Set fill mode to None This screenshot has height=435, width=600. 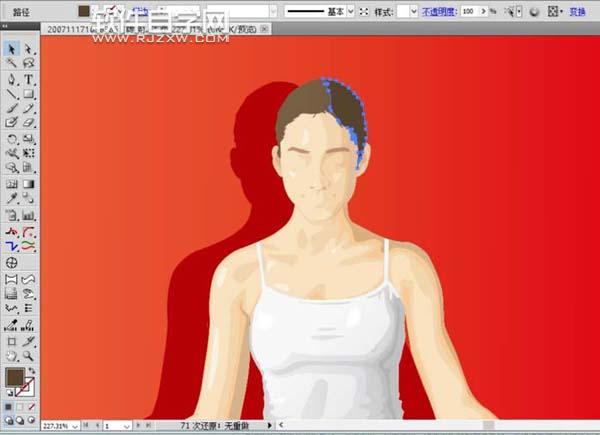30,407
